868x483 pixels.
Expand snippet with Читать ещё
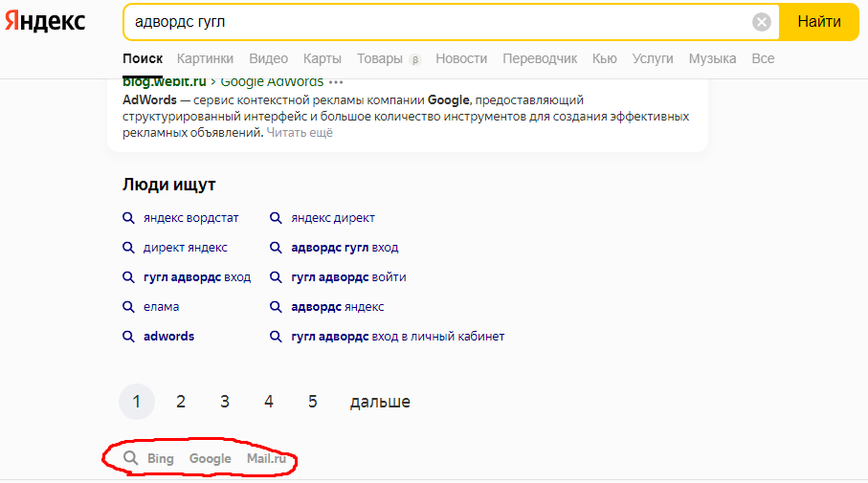pos(300,133)
